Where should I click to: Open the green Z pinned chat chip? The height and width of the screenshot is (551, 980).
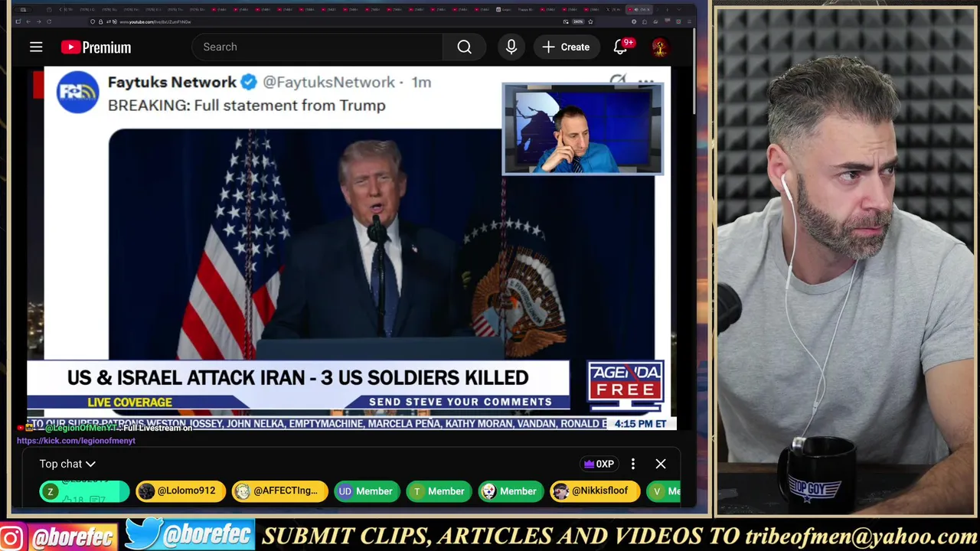coord(84,491)
